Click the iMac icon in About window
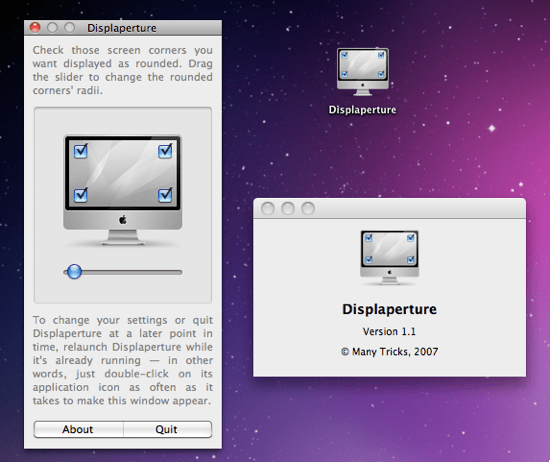 (389, 257)
